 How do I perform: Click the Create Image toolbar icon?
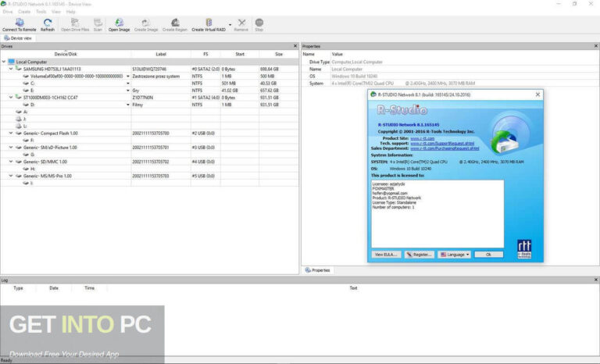click(146, 23)
